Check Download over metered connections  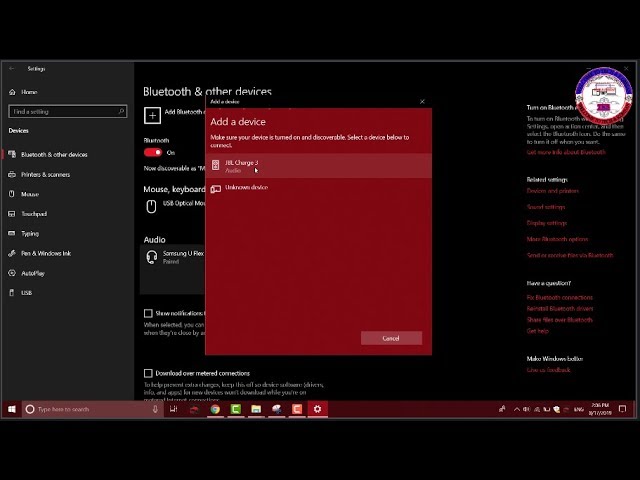[148, 373]
